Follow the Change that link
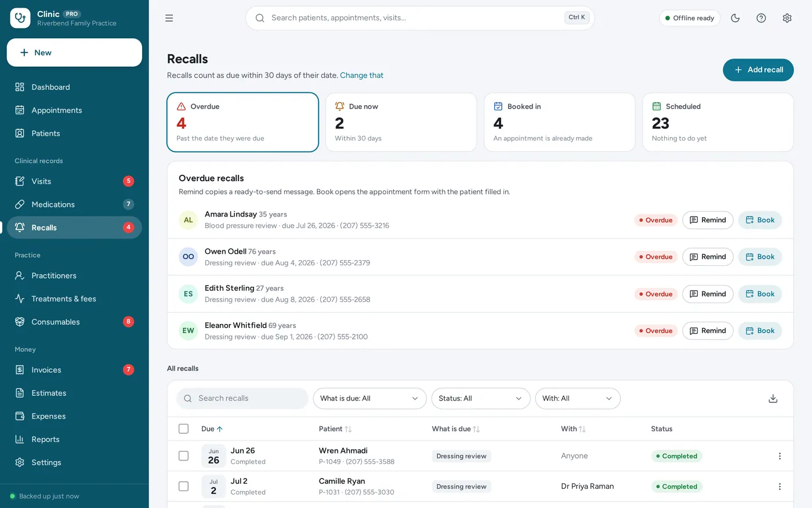The width and height of the screenshot is (812, 508). click(x=361, y=75)
